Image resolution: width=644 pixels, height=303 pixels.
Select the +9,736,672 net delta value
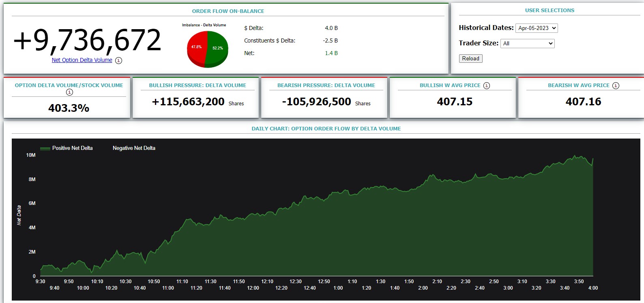[87, 40]
